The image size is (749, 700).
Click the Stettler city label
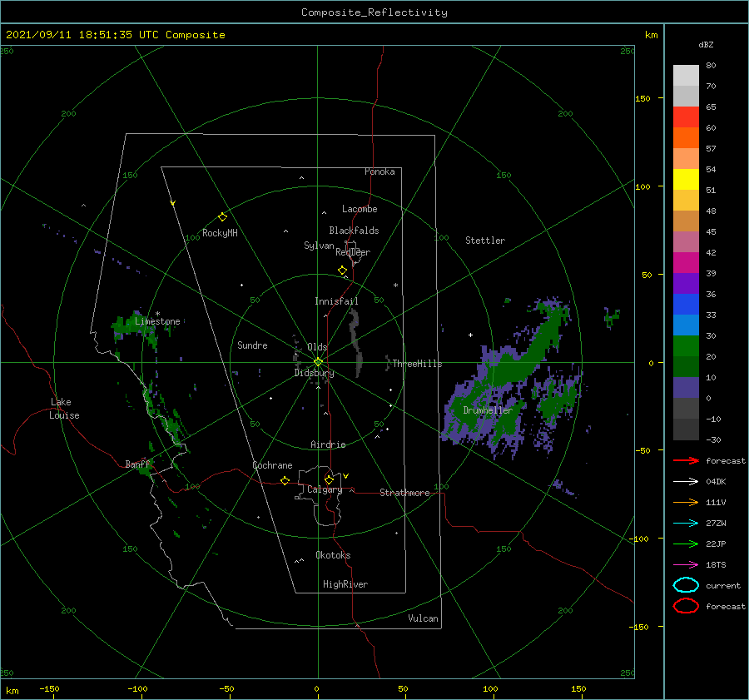[485, 241]
